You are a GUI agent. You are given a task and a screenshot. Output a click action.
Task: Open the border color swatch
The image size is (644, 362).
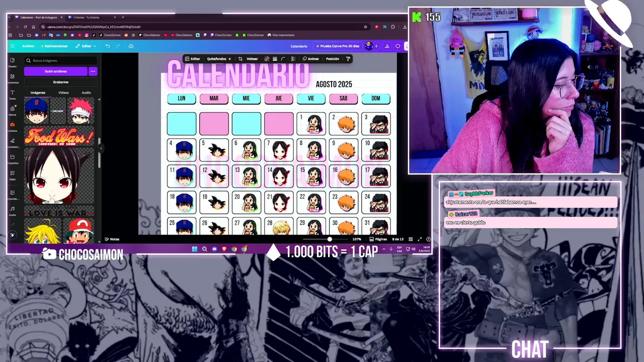[x=267, y=59]
